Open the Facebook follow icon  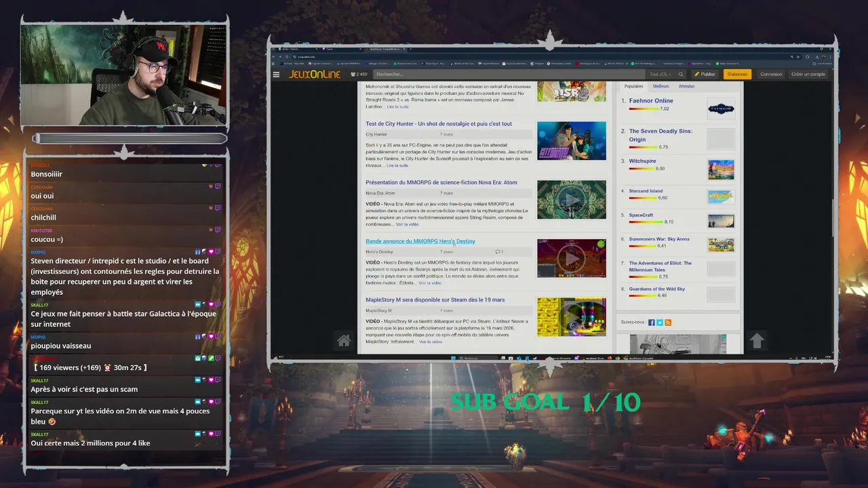click(x=652, y=323)
